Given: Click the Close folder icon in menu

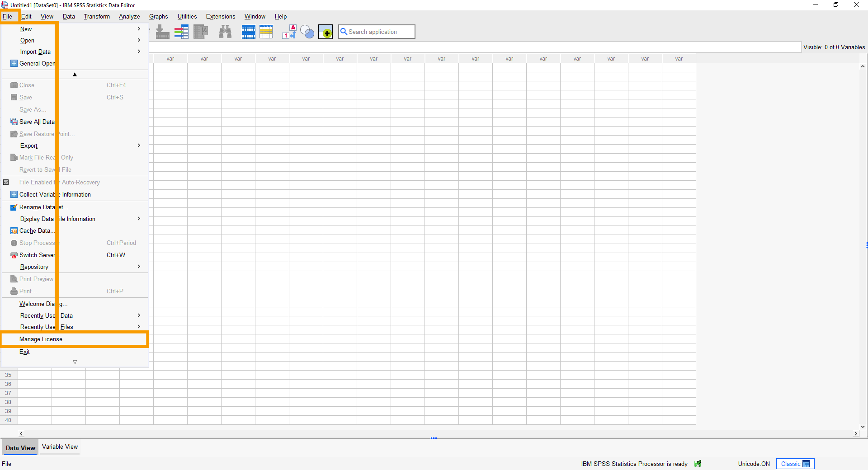Looking at the screenshot, I should pos(14,85).
